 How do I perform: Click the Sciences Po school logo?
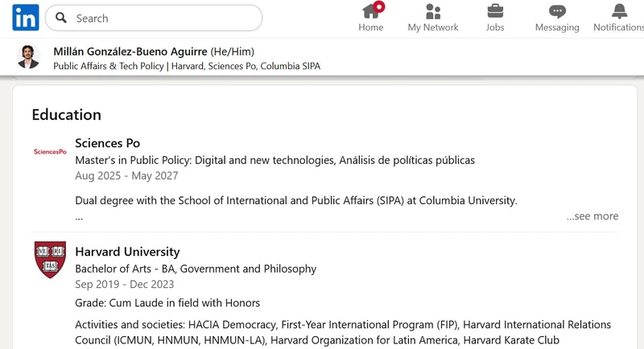[x=50, y=151]
